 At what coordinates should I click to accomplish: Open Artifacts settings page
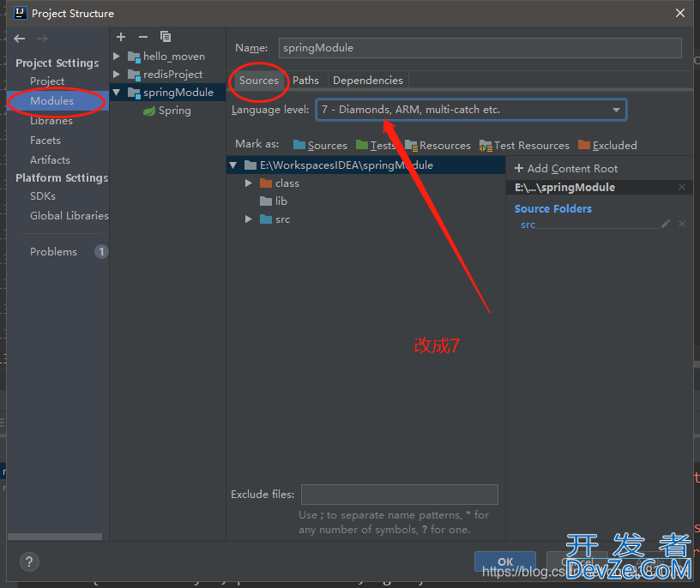pos(50,160)
